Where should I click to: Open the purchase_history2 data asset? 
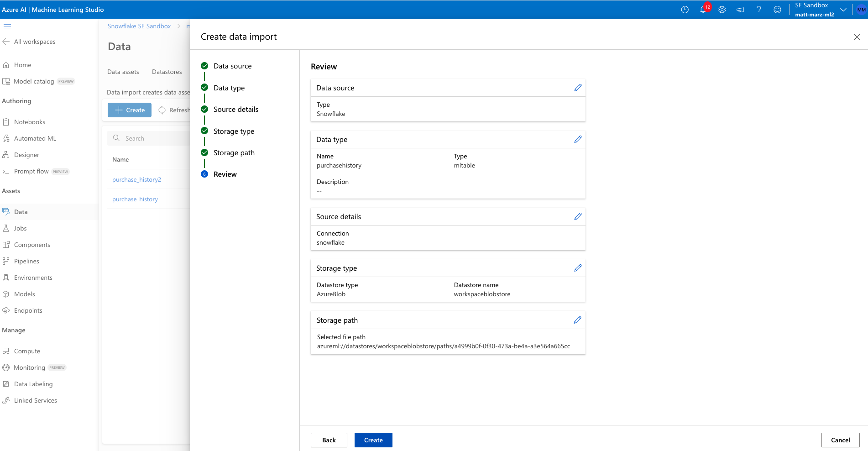click(136, 179)
